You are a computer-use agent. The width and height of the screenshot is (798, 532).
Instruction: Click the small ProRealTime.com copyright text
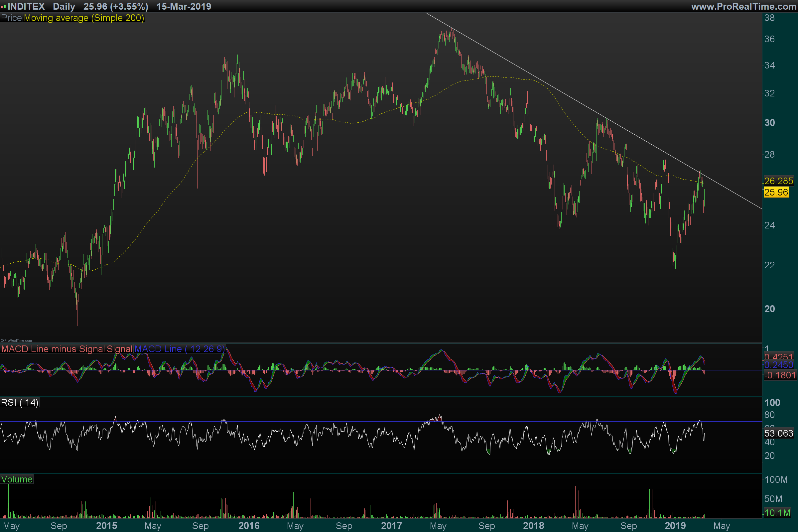pos(16,340)
